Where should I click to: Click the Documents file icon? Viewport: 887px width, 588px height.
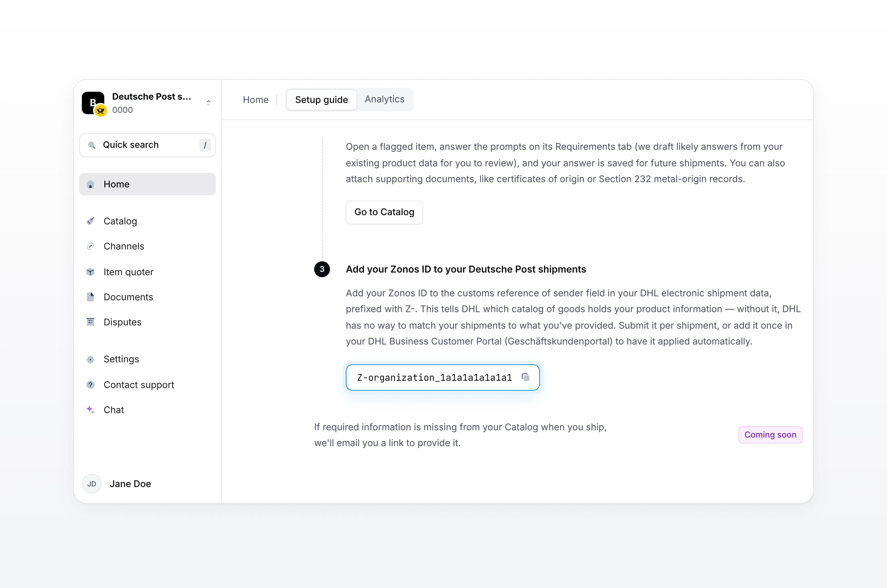pyautogui.click(x=90, y=297)
